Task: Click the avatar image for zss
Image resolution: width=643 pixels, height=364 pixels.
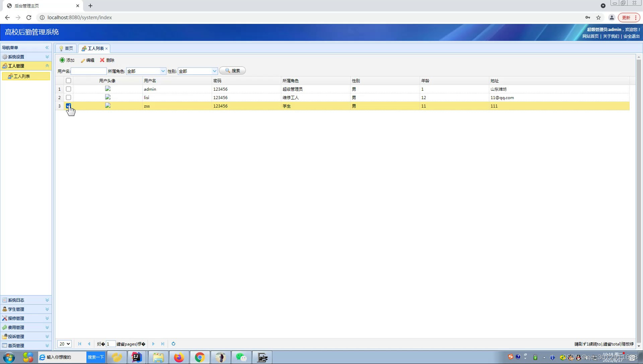Action: [108, 105]
